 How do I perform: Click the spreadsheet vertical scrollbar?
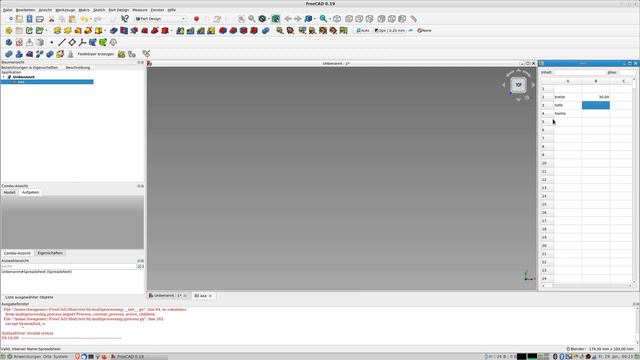[634, 180]
